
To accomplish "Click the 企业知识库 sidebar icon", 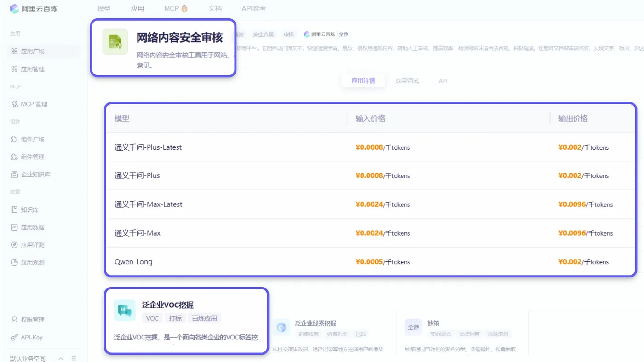I will pos(14,175).
